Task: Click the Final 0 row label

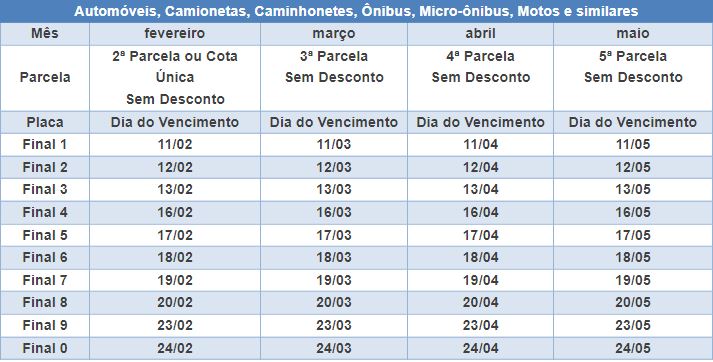Action: [45, 348]
